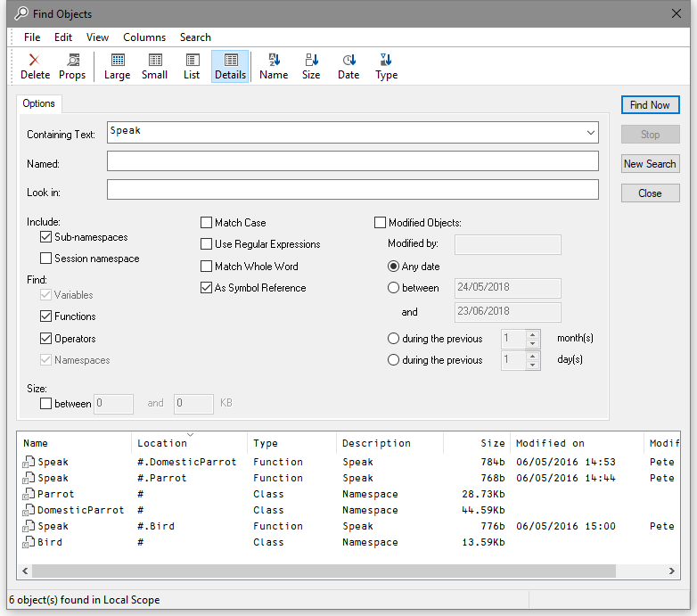
Task: Select the between dates radio button
Action: click(393, 288)
